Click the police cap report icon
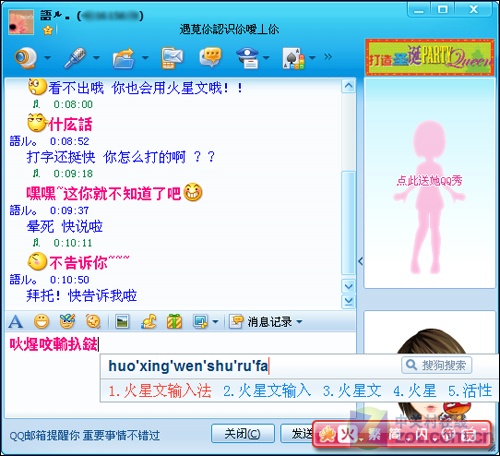 (x=248, y=58)
